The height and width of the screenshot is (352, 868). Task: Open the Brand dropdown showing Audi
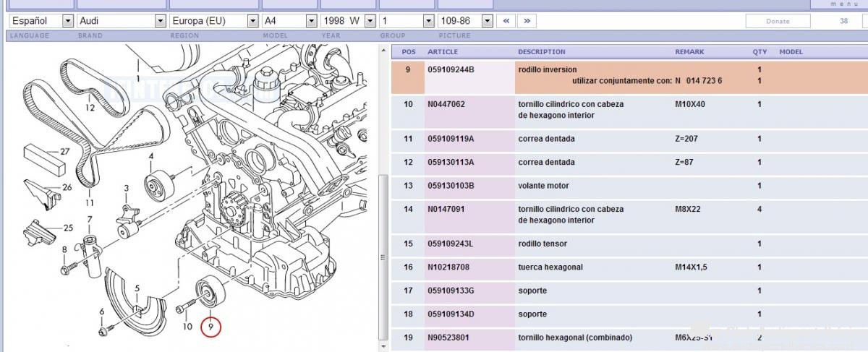[121, 21]
